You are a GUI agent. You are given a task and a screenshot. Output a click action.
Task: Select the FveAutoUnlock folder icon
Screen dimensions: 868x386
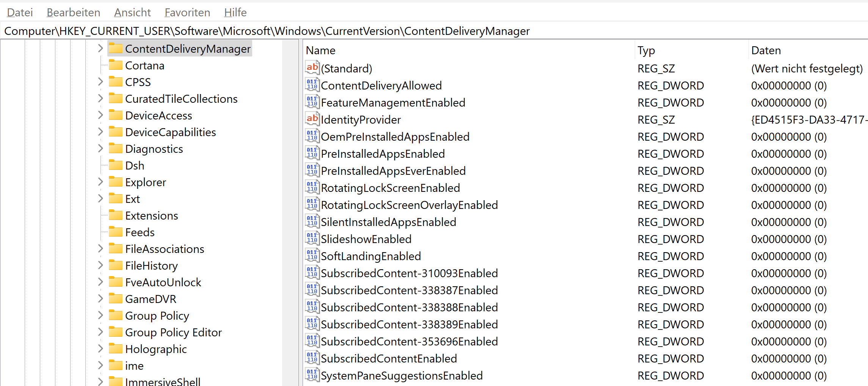point(116,282)
